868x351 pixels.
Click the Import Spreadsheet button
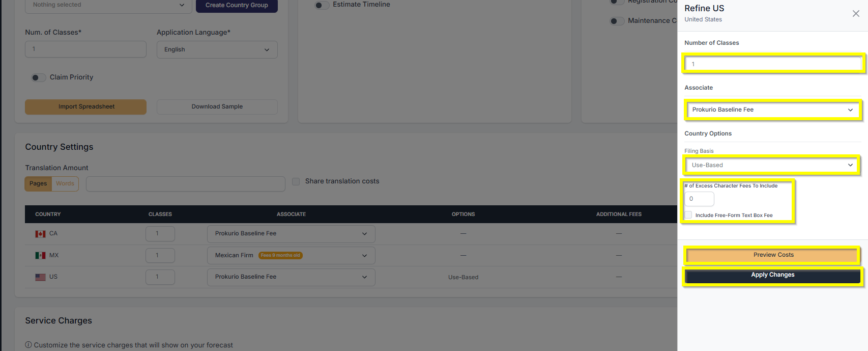[x=85, y=106]
